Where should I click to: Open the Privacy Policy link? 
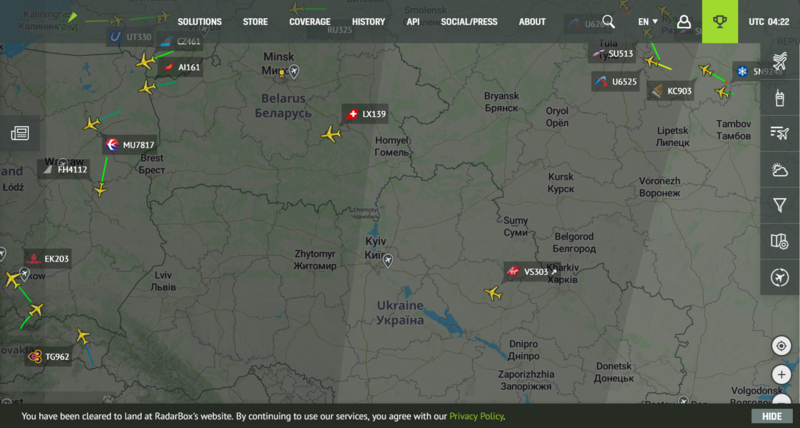point(476,416)
